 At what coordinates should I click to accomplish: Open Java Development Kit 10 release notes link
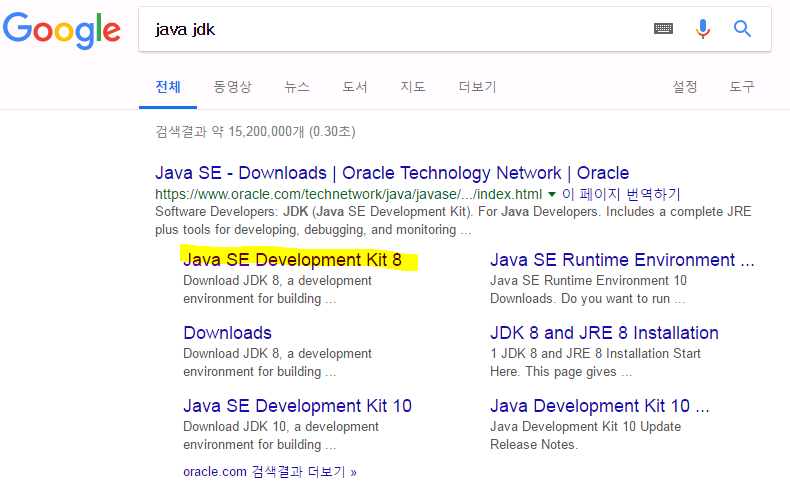coord(600,406)
